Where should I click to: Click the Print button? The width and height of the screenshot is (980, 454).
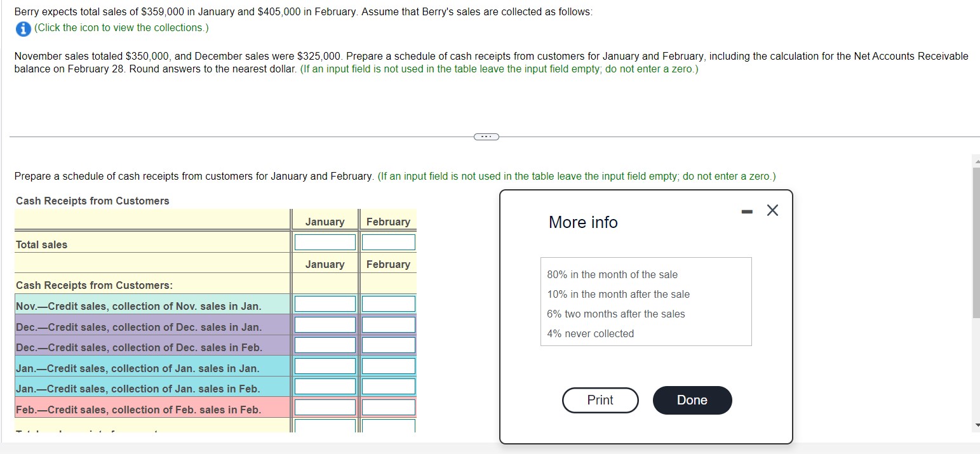(600, 400)
